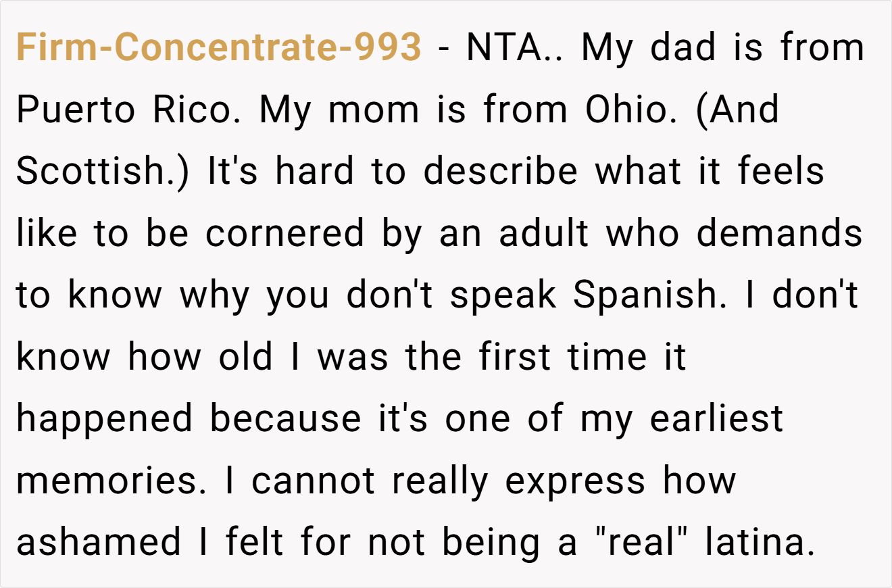Click the quoted word "real" in the text
The width and height of the screenshot is (892, 588).
tap(639, 543)
